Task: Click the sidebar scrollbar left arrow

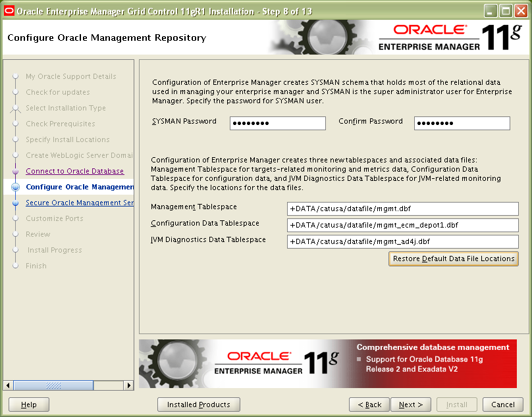Action: click(8, 385)
